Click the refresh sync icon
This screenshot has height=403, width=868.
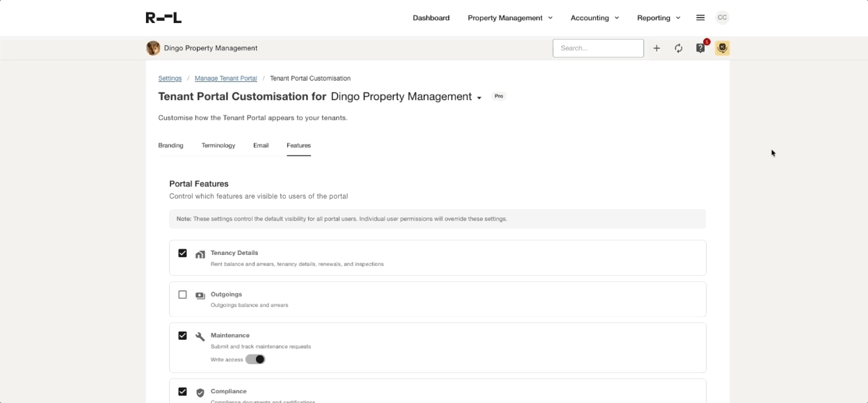coord(678,48)
